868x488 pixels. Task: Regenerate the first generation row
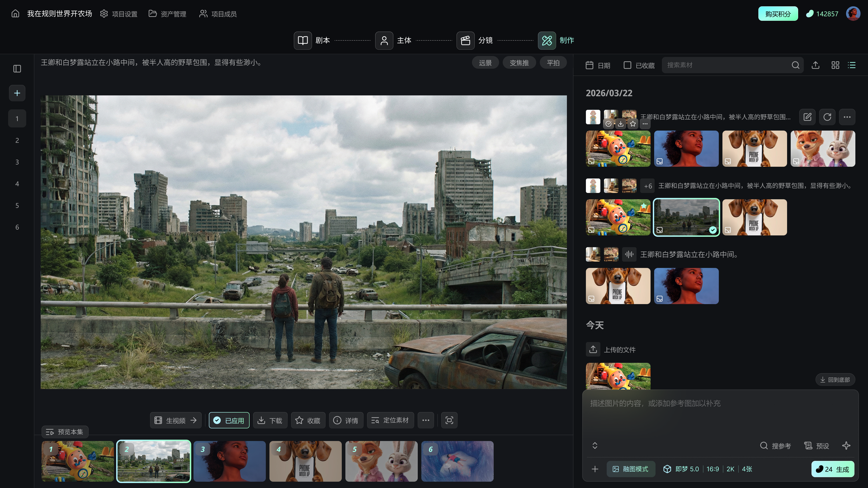pos(827,117)
